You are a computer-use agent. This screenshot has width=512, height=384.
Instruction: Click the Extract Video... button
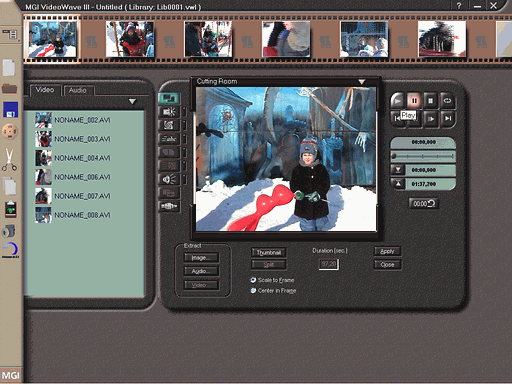point(201,285)
